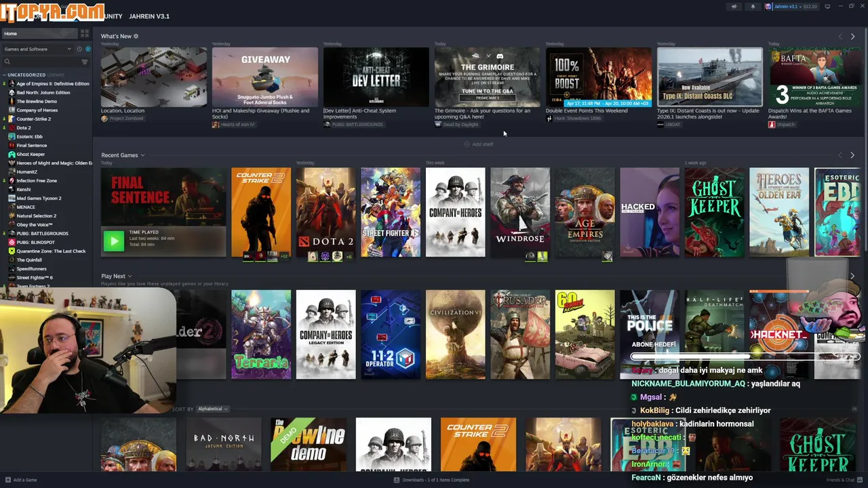The width and height of the screenshot is (868, 488).
Task: Click the Dead by Daylight publisher label
Action: [x=456, y=125]
